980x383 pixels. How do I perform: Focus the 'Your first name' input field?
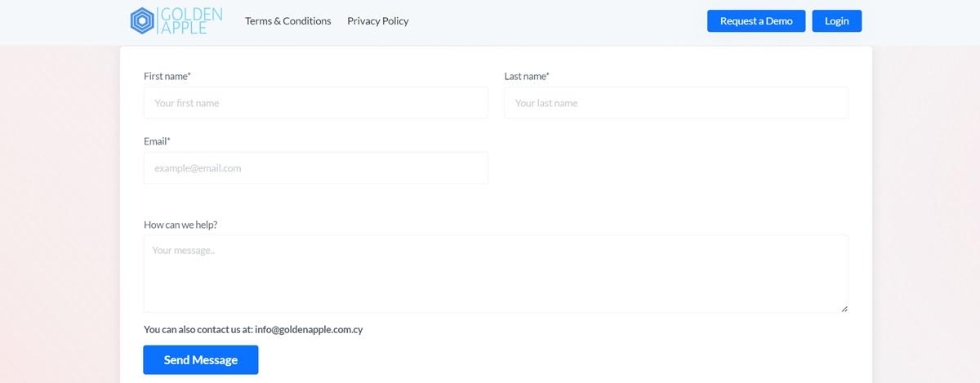[x=315, y=103]
